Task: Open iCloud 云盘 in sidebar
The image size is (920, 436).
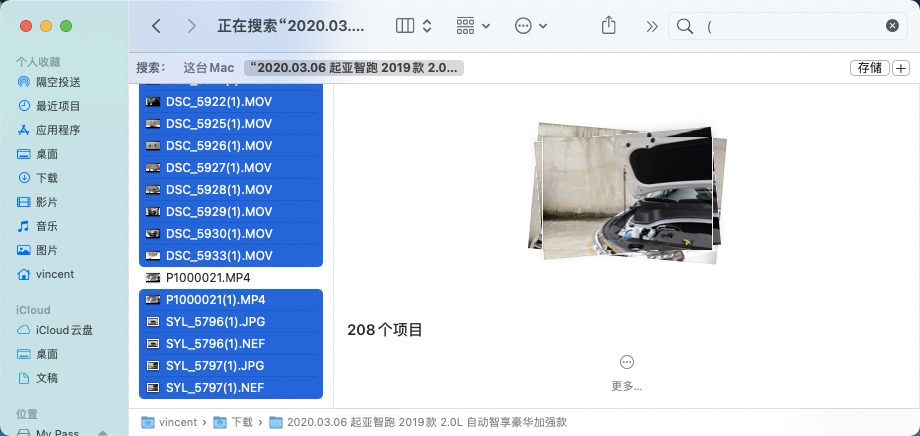Action: pos(55,330)
